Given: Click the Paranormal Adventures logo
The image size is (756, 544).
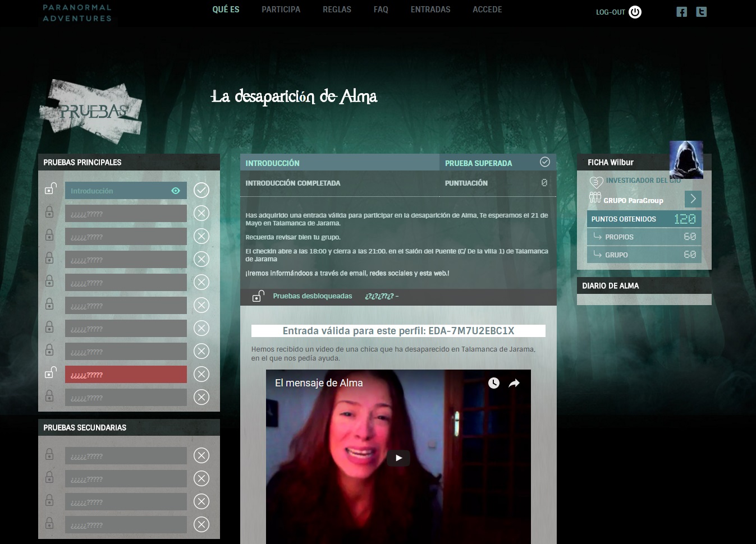Looking at the screenshot, I should coord(77,13).
